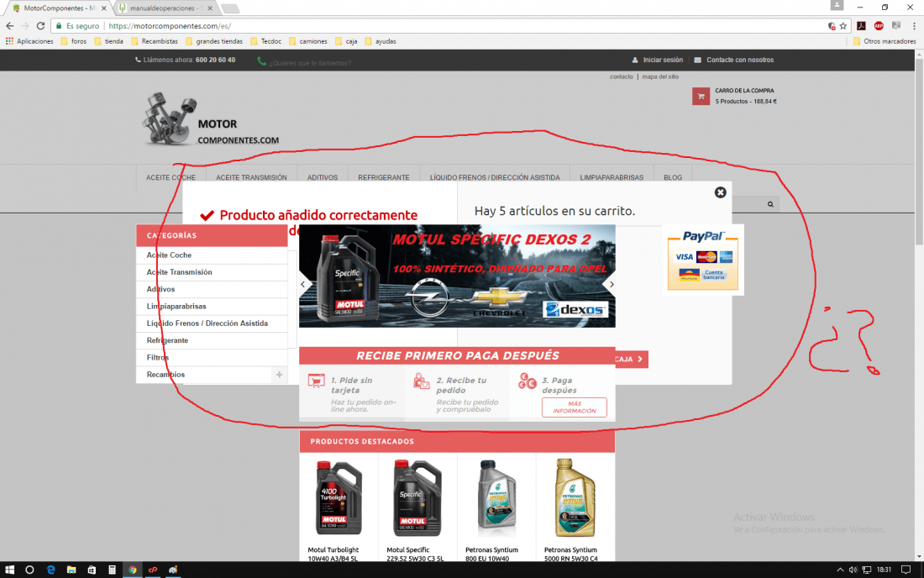Image resolution: width=924 pixels, height=578 pixels.
Task: Open Motul Turbolight 10W40 product image
Action: pos(339,498)
